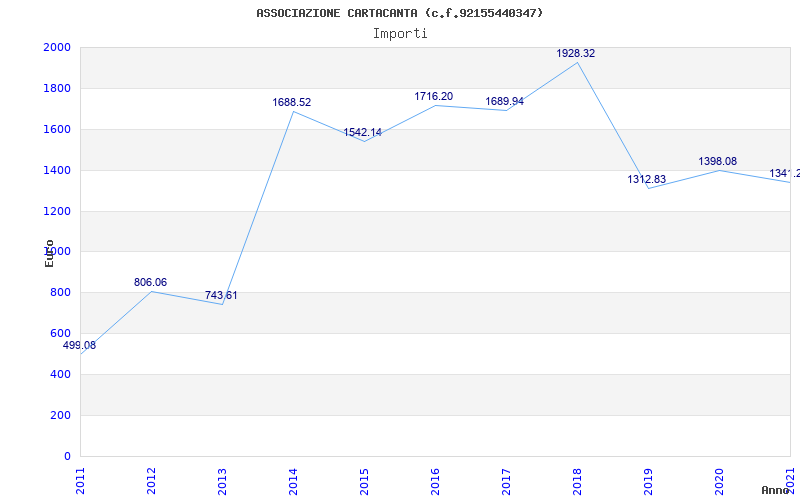This screenshot has width=800, height=500.
Task: Click the year 2012 axis label
Action: [151, 482]
